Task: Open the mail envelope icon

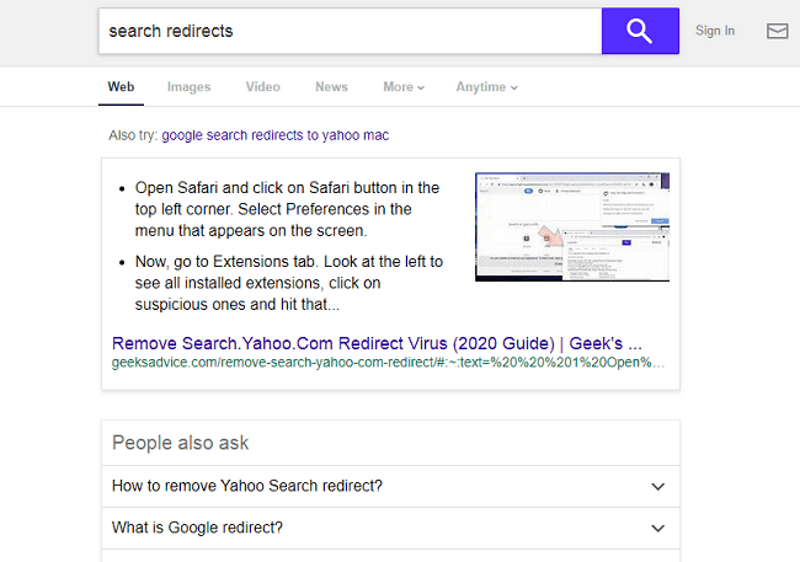Action: tap(777, 31)
